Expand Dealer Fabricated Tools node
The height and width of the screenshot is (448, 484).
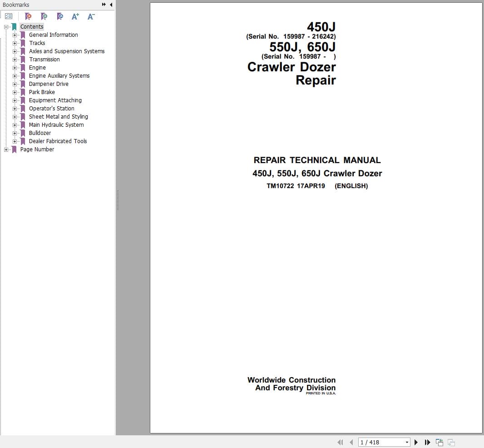point(15,141)
